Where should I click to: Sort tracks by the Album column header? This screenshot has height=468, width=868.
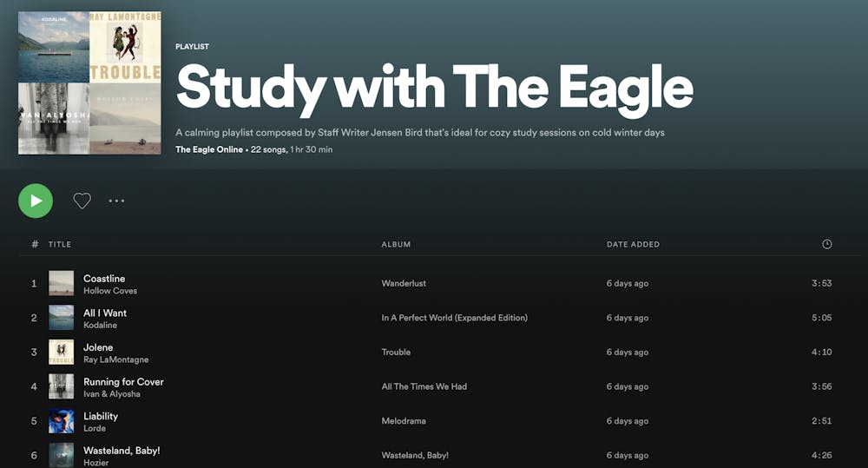tap(396, 245)
